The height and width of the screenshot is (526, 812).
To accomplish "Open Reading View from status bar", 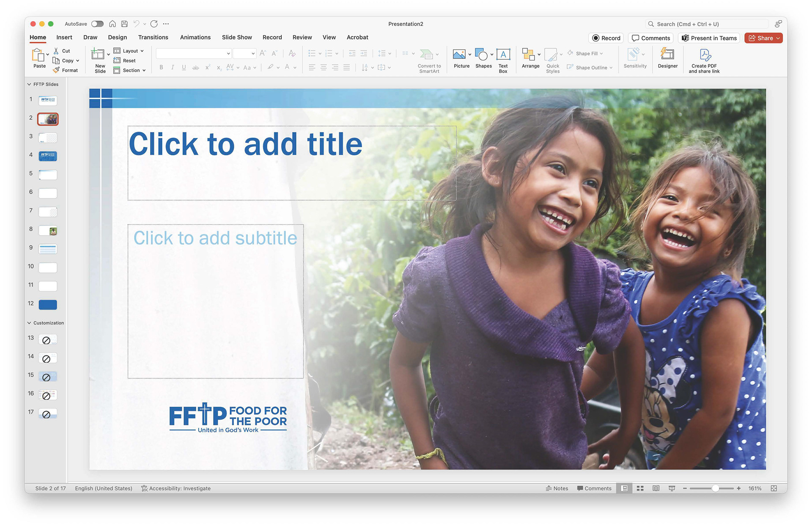I will coord(656,488).
